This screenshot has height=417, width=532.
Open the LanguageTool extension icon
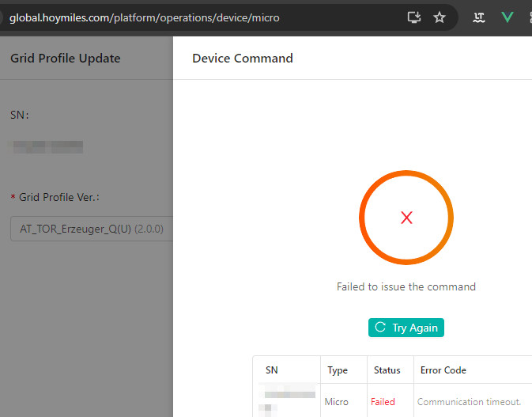pos(478,17)
